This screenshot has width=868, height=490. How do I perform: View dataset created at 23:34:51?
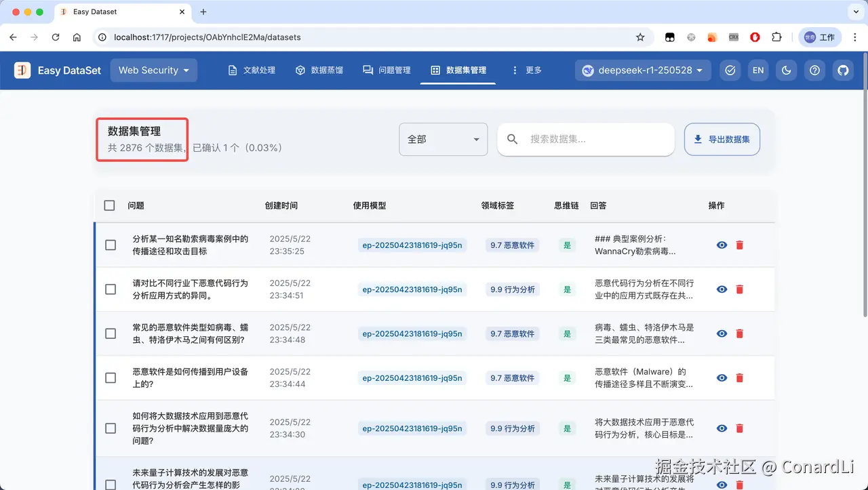point(722,289)
